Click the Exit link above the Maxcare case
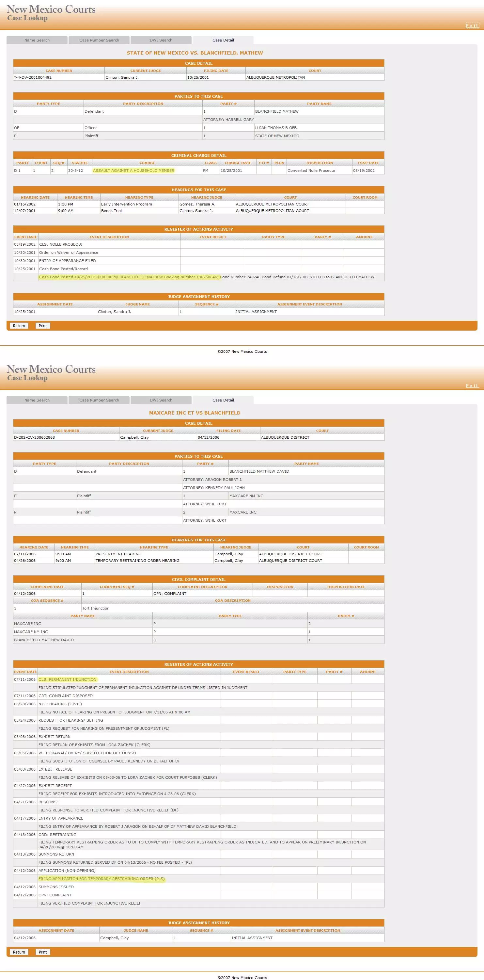Viewport: 484px width, 980px height. [472, 385]
